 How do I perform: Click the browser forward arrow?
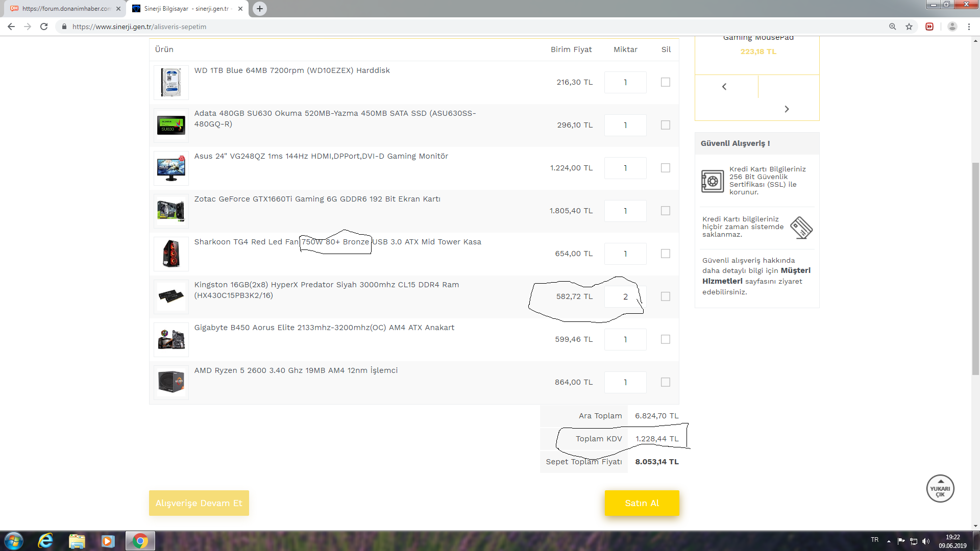tap(28, 27)
